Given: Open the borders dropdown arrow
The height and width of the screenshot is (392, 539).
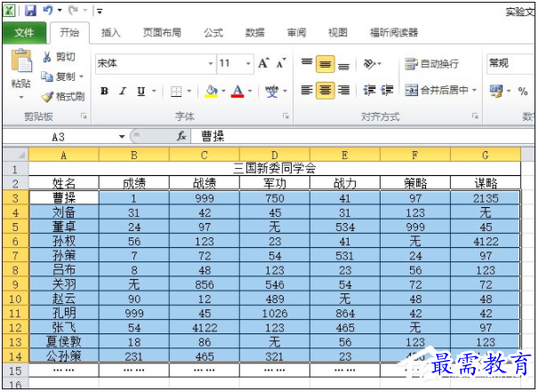Looking at the screenshot, I should point(189,91).
